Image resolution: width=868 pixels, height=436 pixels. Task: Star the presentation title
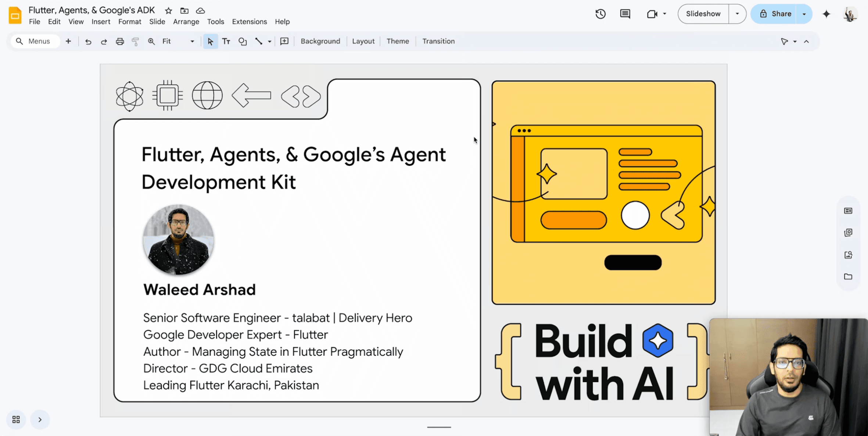(x=168, y=11)
